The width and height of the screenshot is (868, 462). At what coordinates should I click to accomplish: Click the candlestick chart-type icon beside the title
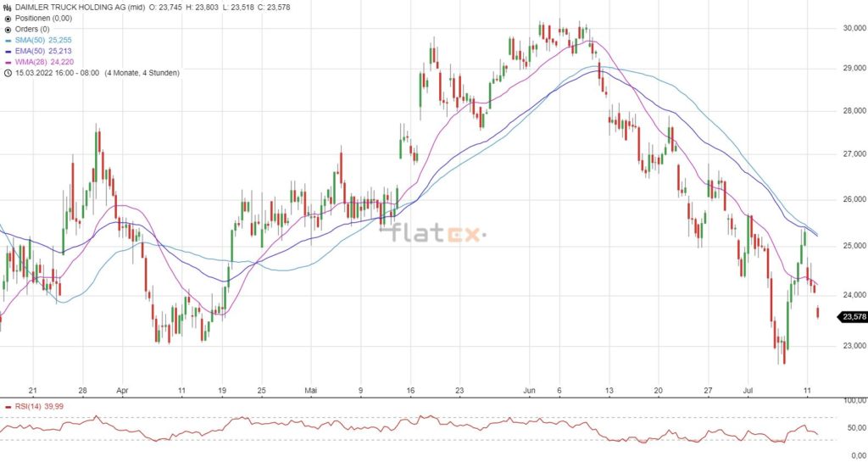click(x=8, y=7)
